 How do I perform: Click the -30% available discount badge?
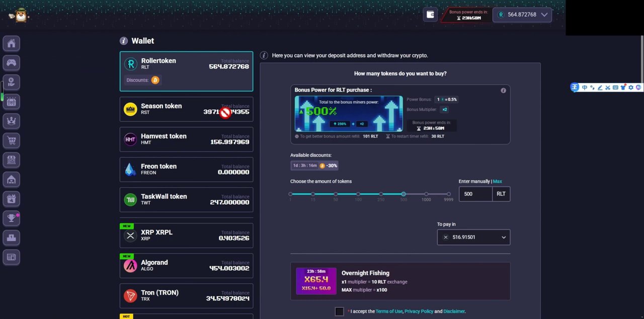click(x=314, y=166)
